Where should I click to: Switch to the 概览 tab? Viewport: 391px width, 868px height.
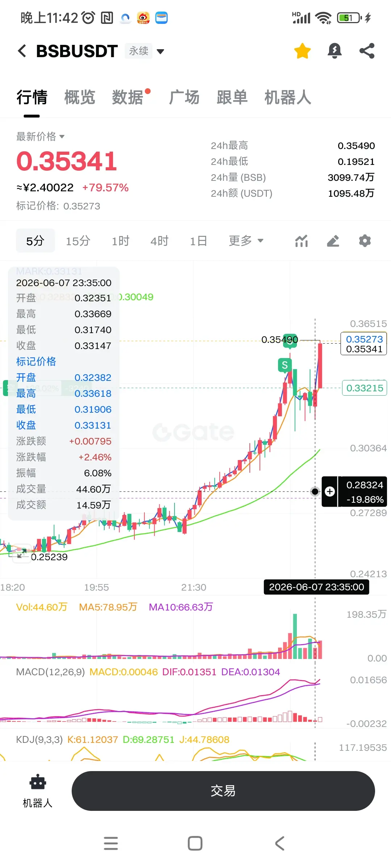coord(80,97)
